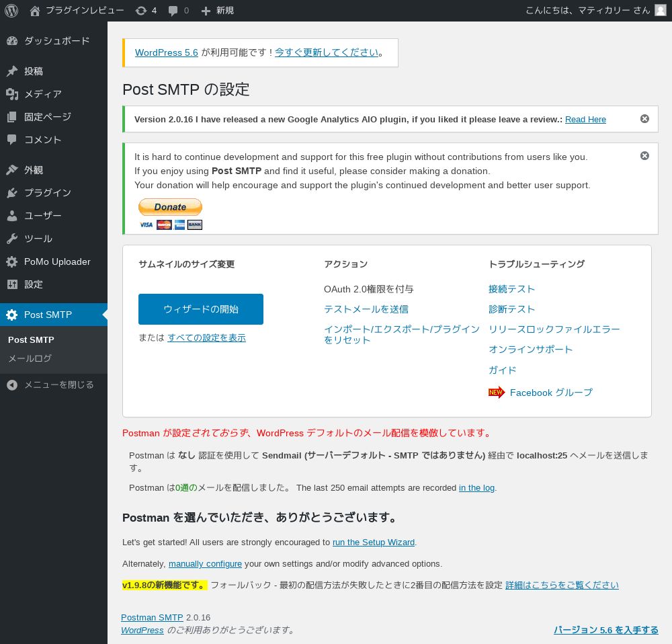Click the PayPal Donate button
This screenshot has height=644, width=672.
click(170, 207)
